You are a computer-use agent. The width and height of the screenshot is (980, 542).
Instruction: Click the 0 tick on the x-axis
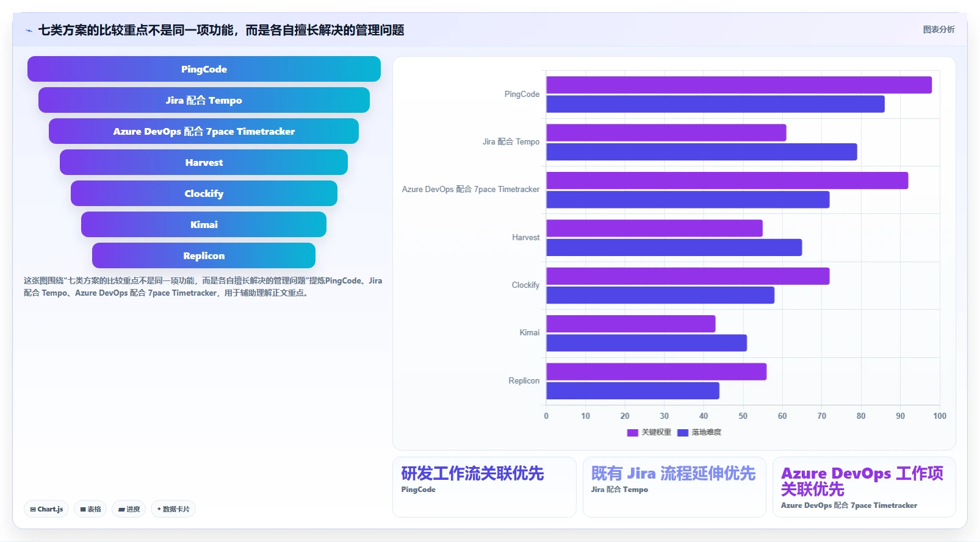point(546,416)
